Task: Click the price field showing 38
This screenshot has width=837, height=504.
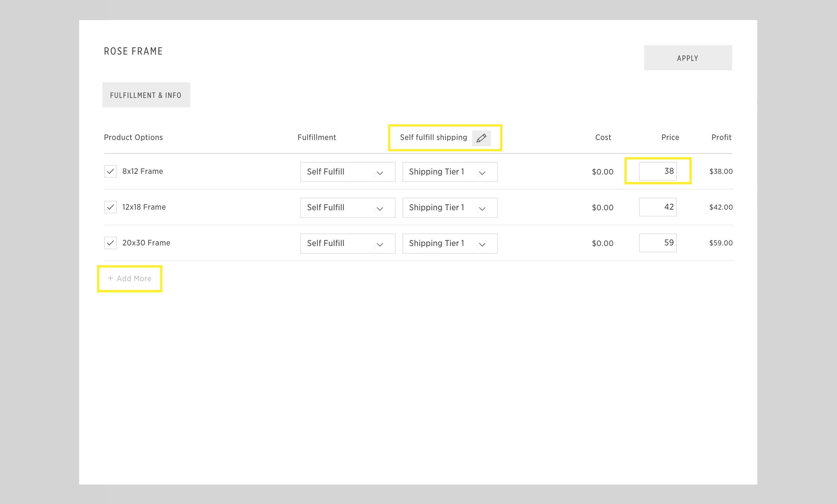Action: 658,171
